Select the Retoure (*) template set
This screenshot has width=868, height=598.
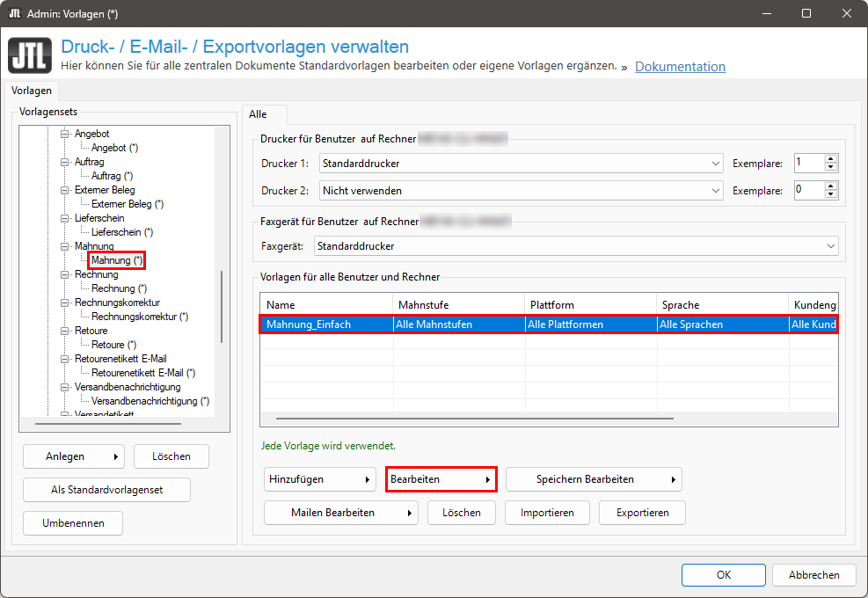pyautogui.click(x=113, y=345)
